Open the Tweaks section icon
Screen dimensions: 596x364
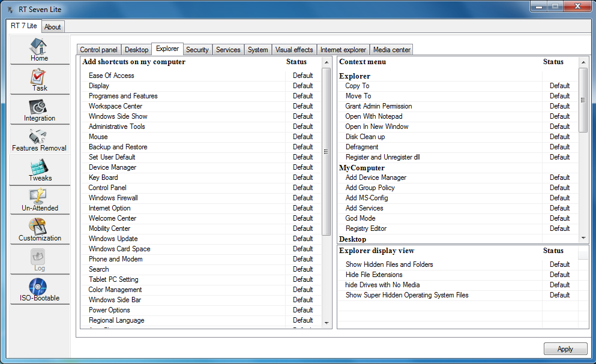[x=39, y=167]
